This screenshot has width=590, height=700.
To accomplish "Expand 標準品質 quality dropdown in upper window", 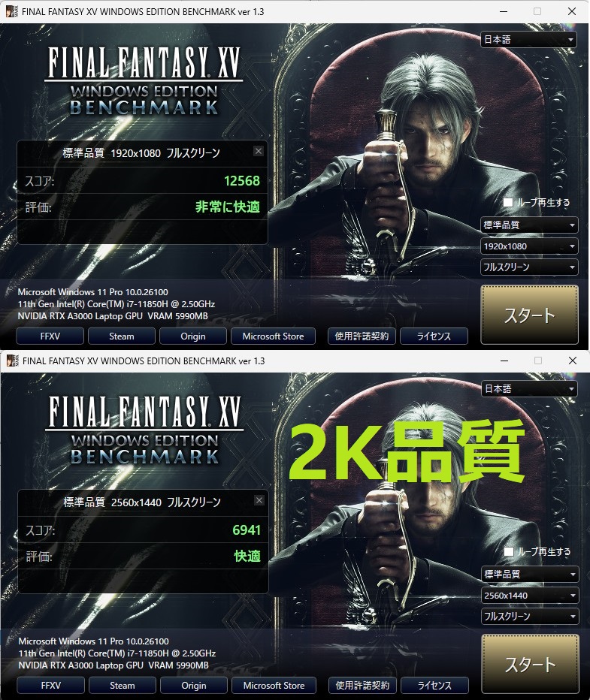I will click(529, 225).
